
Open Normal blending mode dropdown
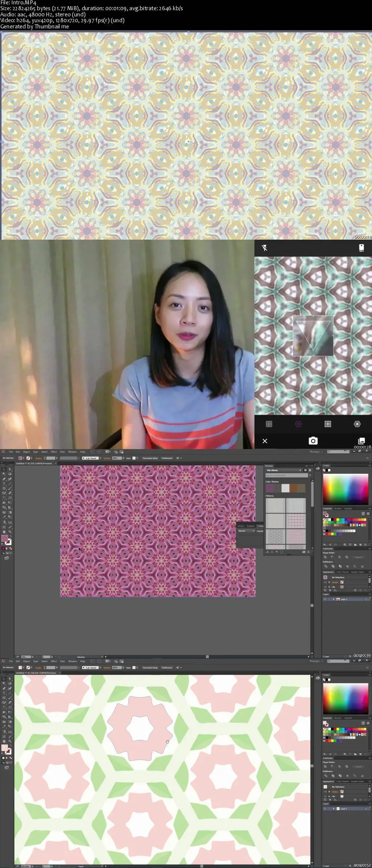(x=246, y=531)
